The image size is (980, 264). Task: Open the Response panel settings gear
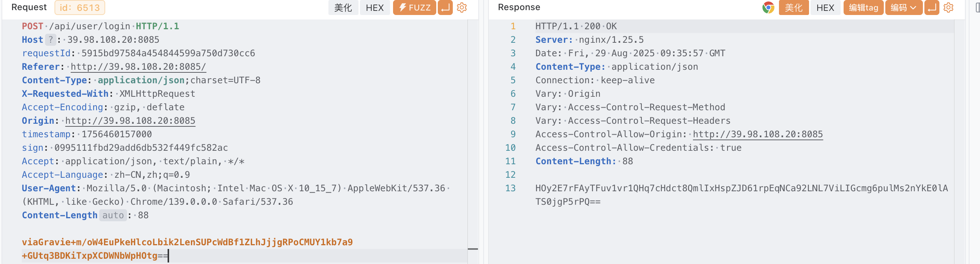point(948,7)
